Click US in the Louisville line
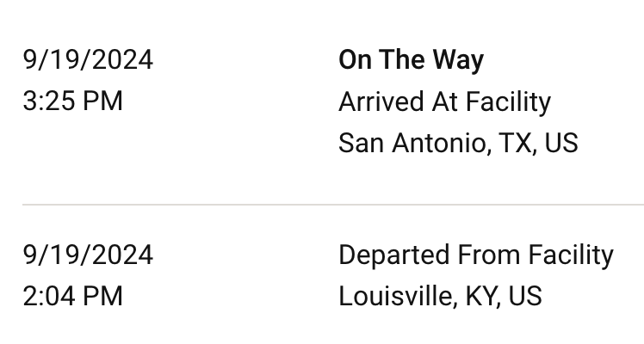The image size is (644, 344). (x=525, y=297)
